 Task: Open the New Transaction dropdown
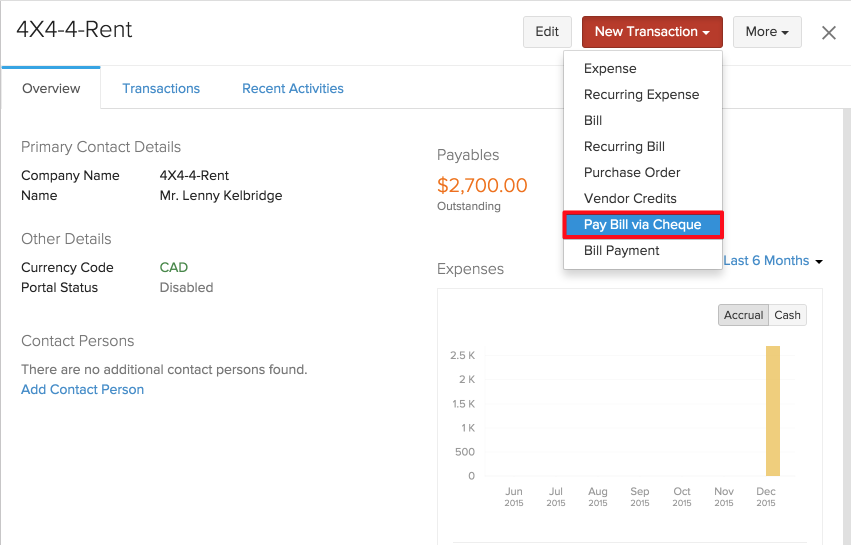652,32
